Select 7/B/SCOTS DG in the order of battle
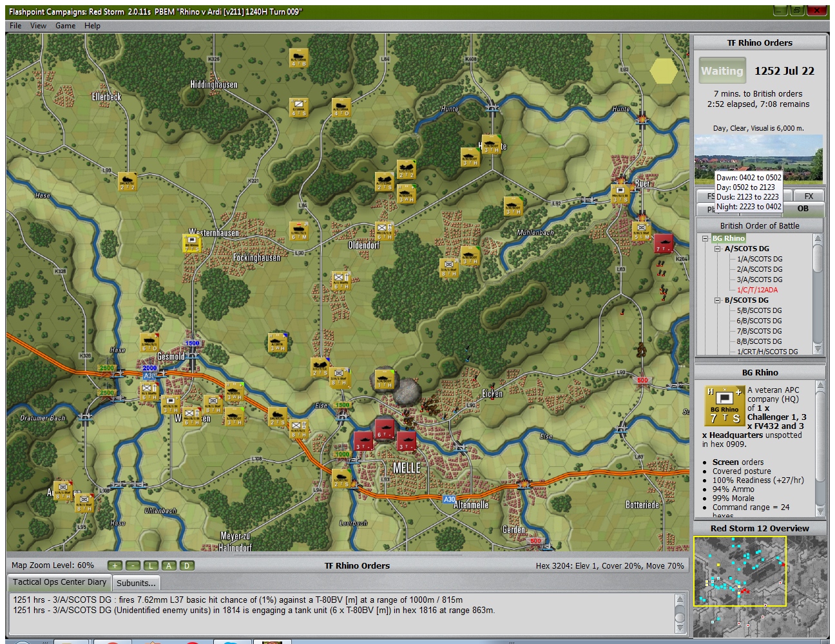Viewport: 835px width, 644px height. (x=760, y=331)
